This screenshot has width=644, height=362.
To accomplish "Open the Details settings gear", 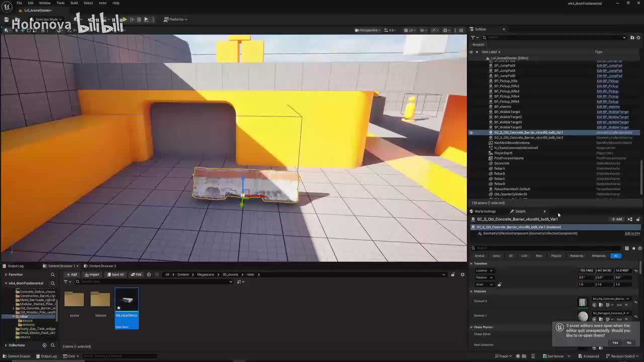I will click(x=640, y=248).
